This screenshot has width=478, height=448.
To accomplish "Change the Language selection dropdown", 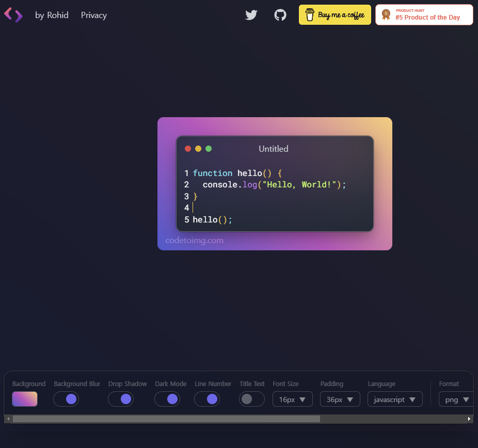I will pyautogui.click(x=395, y=399).
